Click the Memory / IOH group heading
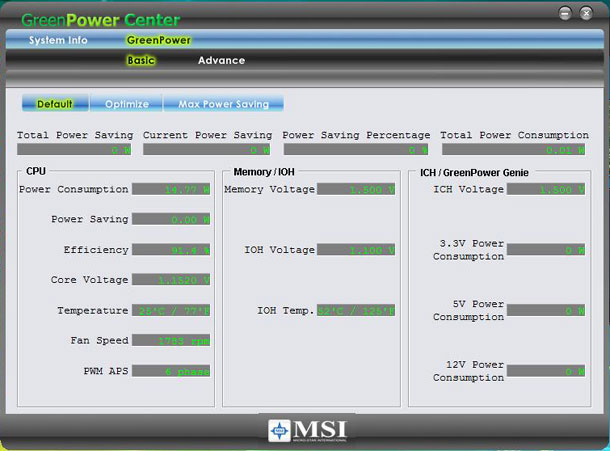This screenshot has height=451, width=610. coord(264,172)
